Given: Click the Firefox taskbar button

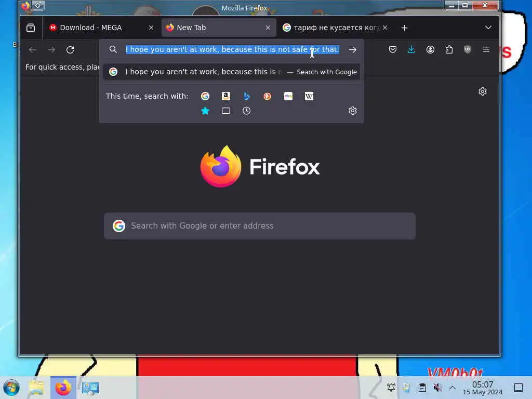Looking at the screenshot, I should tap(63, 388).
